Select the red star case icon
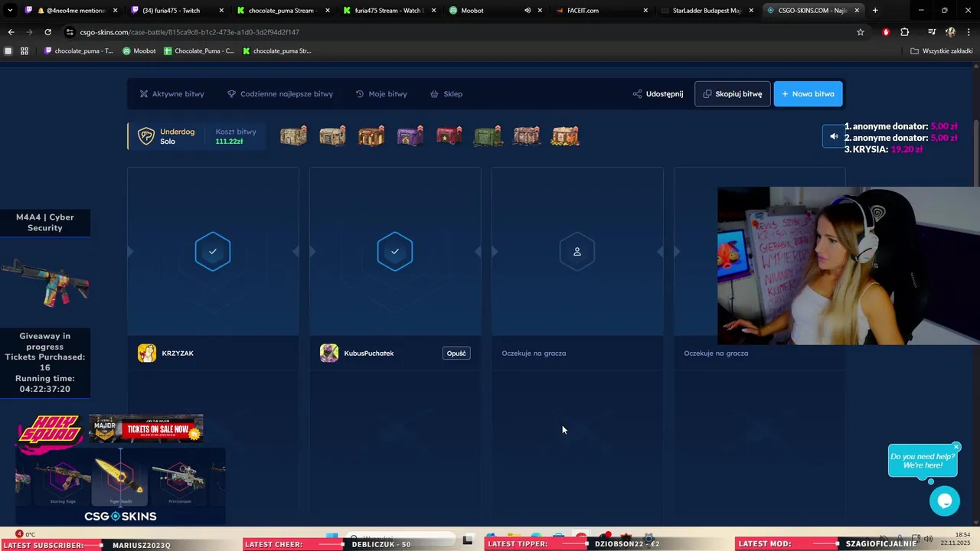The width and height of the screenshot is (980, 551). [449, 136]
